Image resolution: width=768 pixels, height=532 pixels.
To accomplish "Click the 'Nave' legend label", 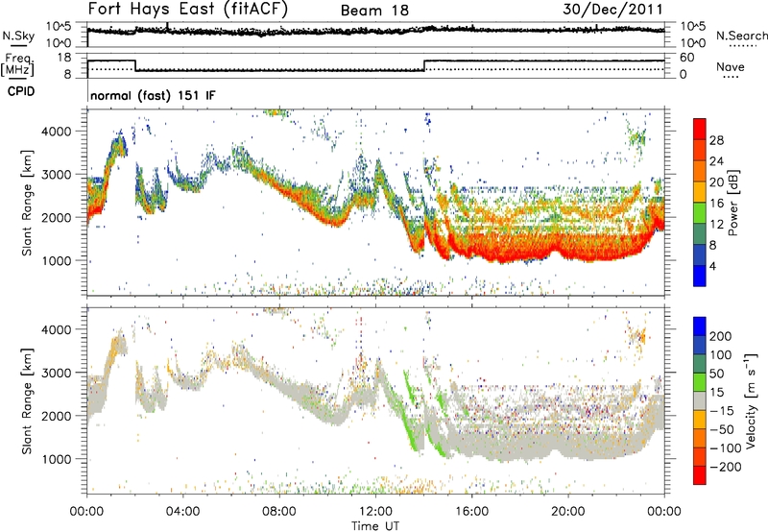I will 730,66.
